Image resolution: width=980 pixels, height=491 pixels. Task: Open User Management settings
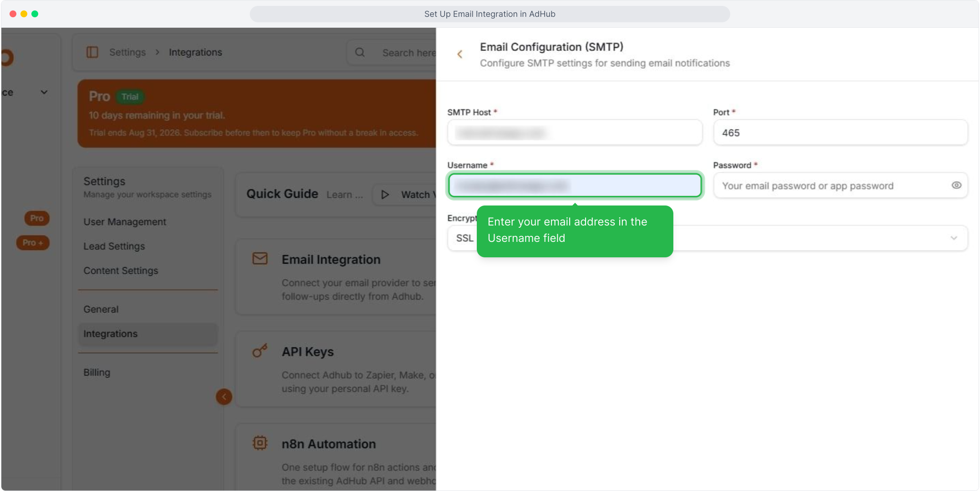[x=125, y=222]
